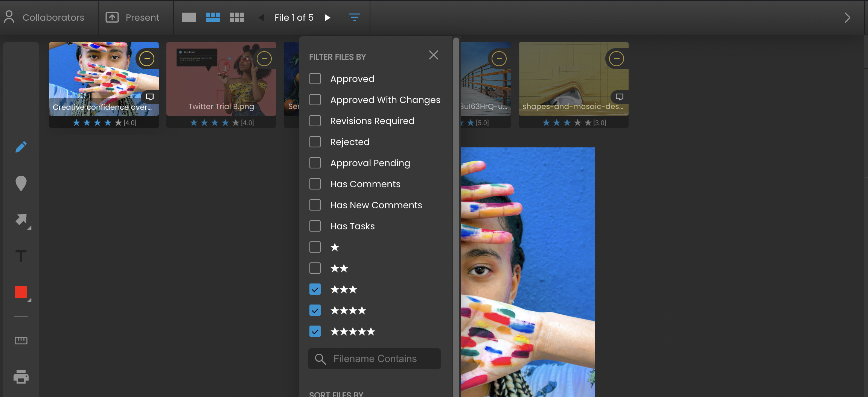Click the print icon
The image size is (868, 397).
coord(21,377)
